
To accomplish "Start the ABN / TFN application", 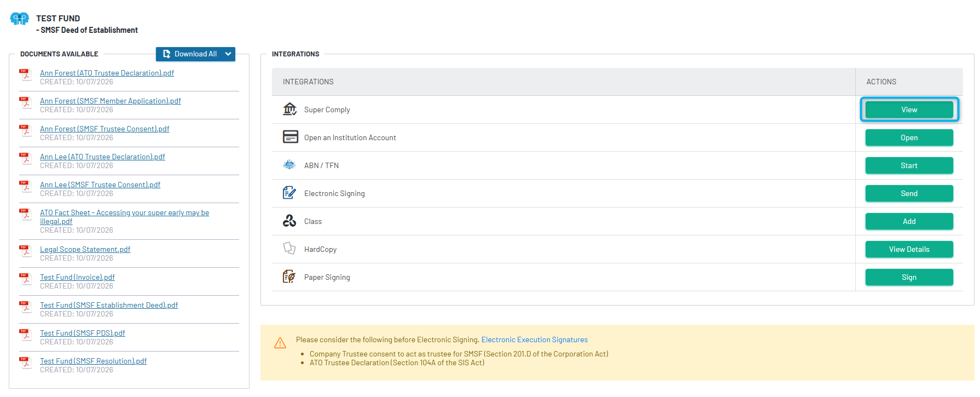I will (909, 165).
